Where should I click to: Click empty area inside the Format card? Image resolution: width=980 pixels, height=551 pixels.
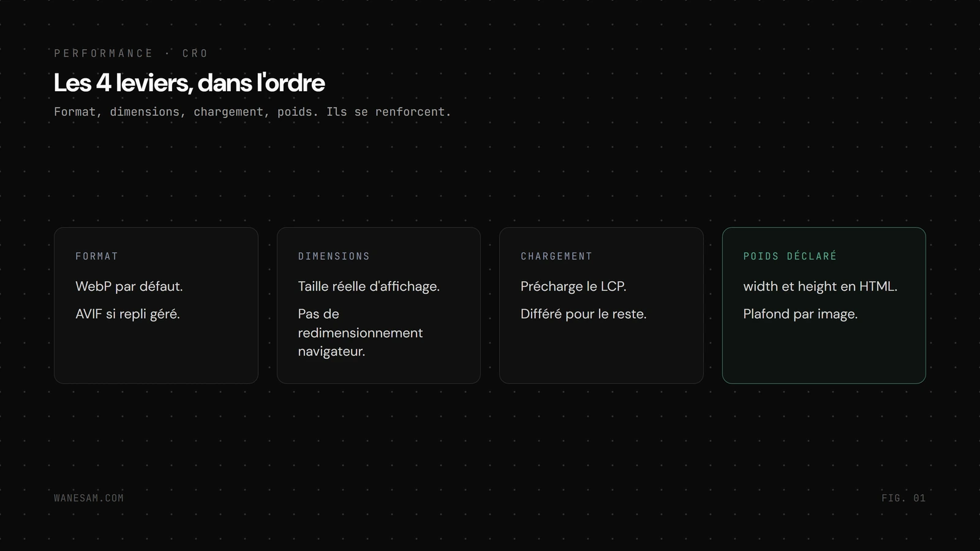point(156,355)
